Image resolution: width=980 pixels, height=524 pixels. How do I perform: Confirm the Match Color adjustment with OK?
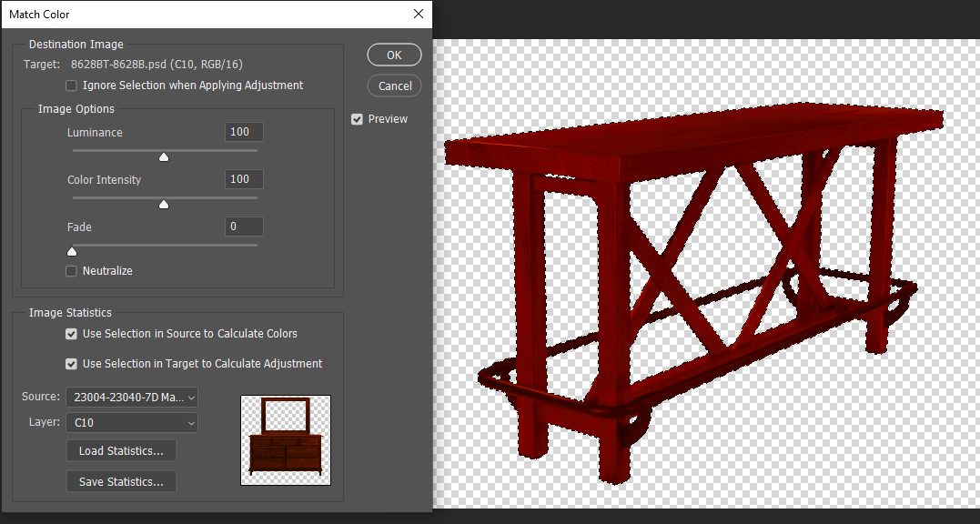pyautogui.click(x=394, y=55)
